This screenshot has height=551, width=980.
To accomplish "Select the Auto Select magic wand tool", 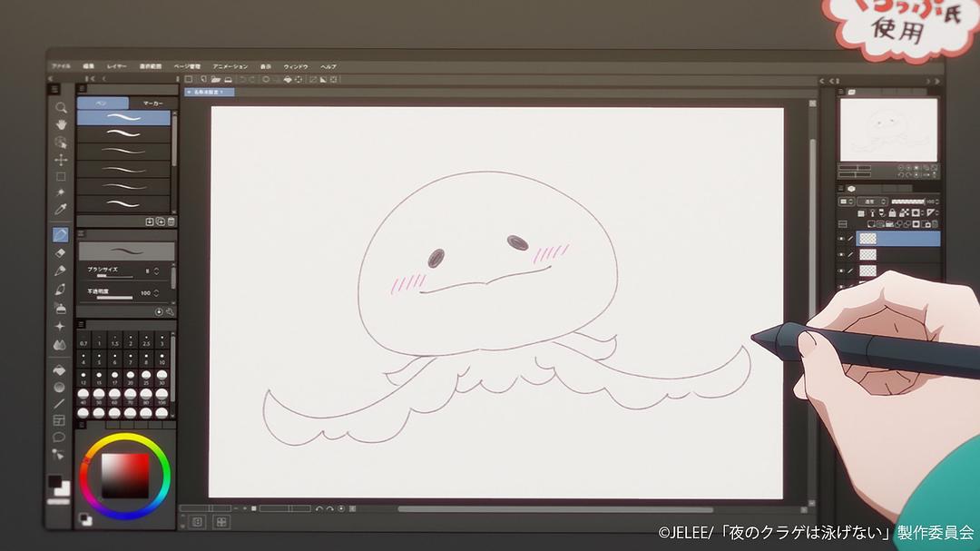I will point(61,192).
